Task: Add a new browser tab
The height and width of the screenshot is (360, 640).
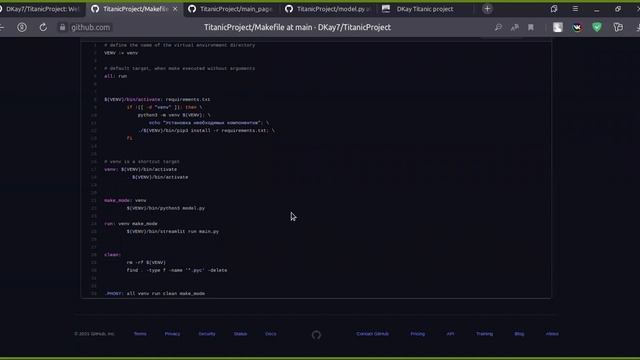Action: coord(487,9)
